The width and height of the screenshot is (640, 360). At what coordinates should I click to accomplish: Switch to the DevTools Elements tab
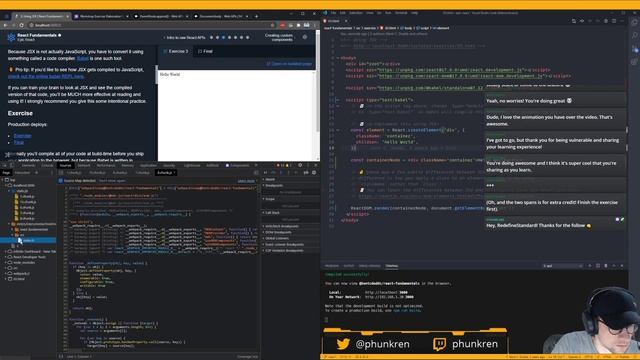coord(28,165)
